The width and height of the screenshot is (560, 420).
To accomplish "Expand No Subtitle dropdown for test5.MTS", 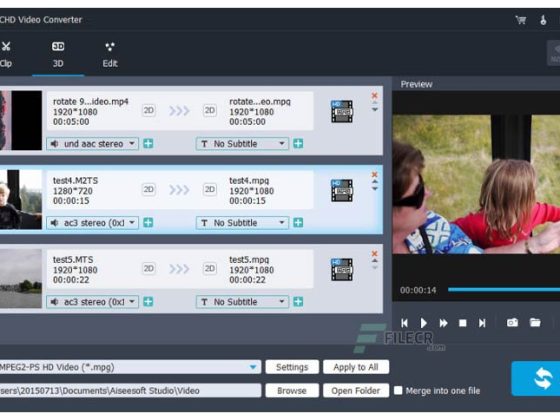I will [x=242, y=301].
